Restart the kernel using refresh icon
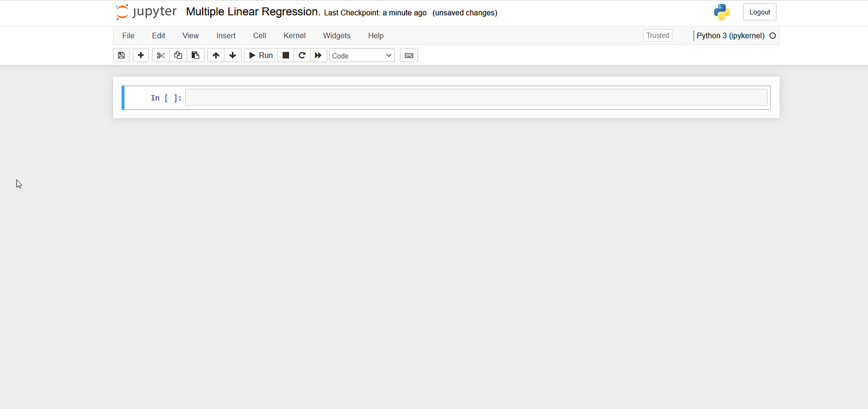868x409 pixels. click(302, 55)
